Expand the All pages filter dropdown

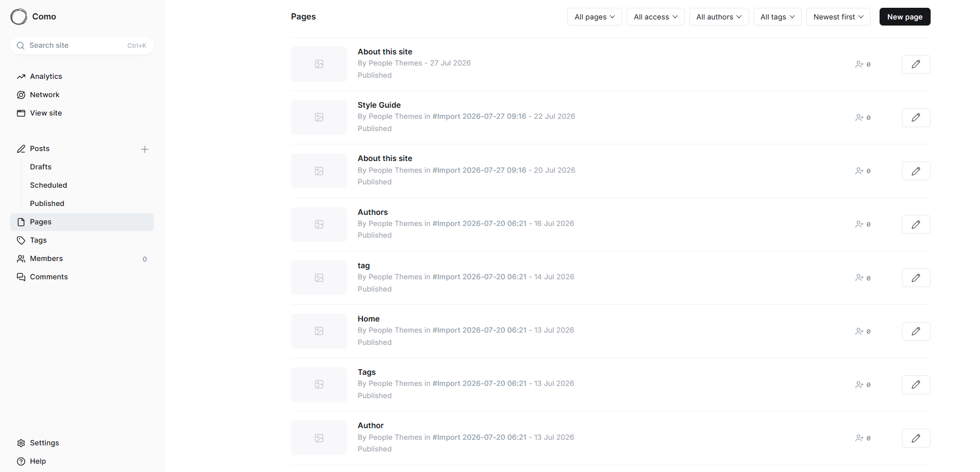point(594,17)
